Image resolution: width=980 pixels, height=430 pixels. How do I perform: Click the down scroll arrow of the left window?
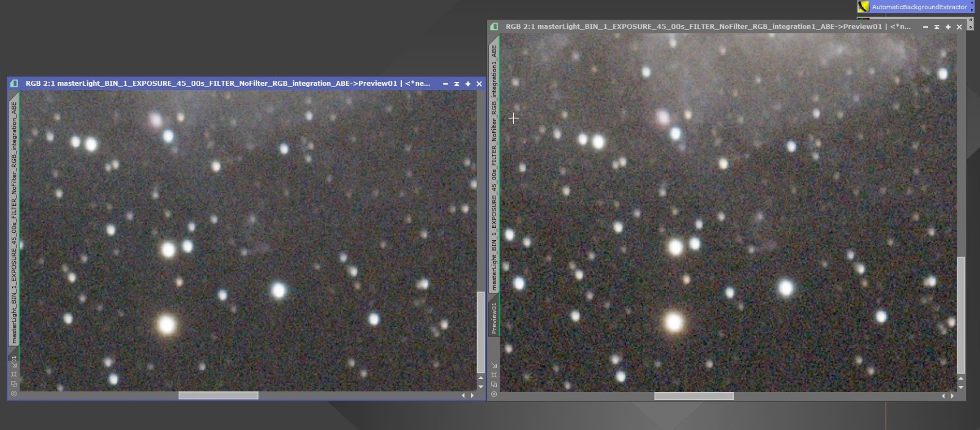point(481,387)
